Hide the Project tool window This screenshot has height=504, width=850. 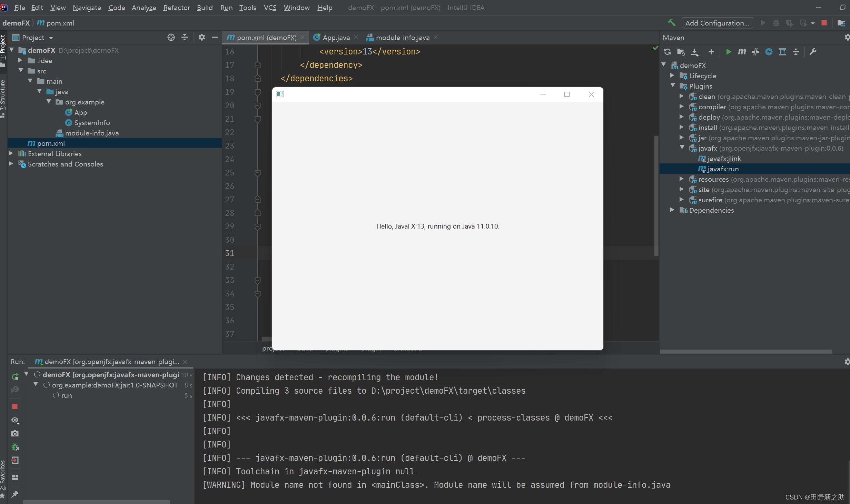[215, 37]
